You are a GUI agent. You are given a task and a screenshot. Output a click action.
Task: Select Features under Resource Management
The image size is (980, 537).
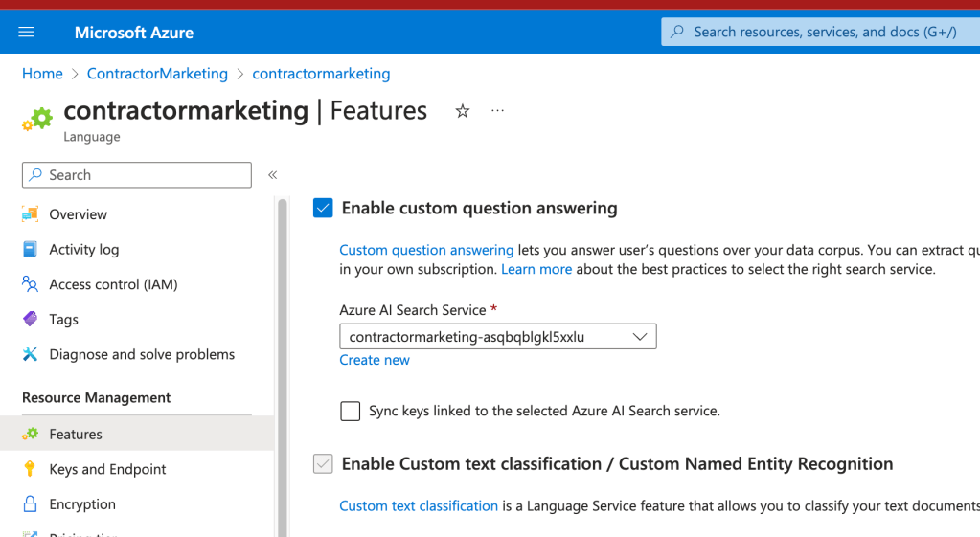click(x=137, y=434)
